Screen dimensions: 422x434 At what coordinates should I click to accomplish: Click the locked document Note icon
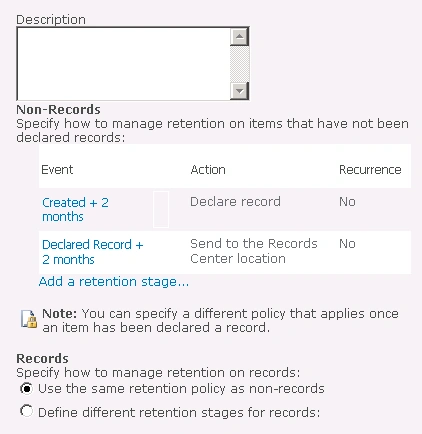(x=29, y=319)
